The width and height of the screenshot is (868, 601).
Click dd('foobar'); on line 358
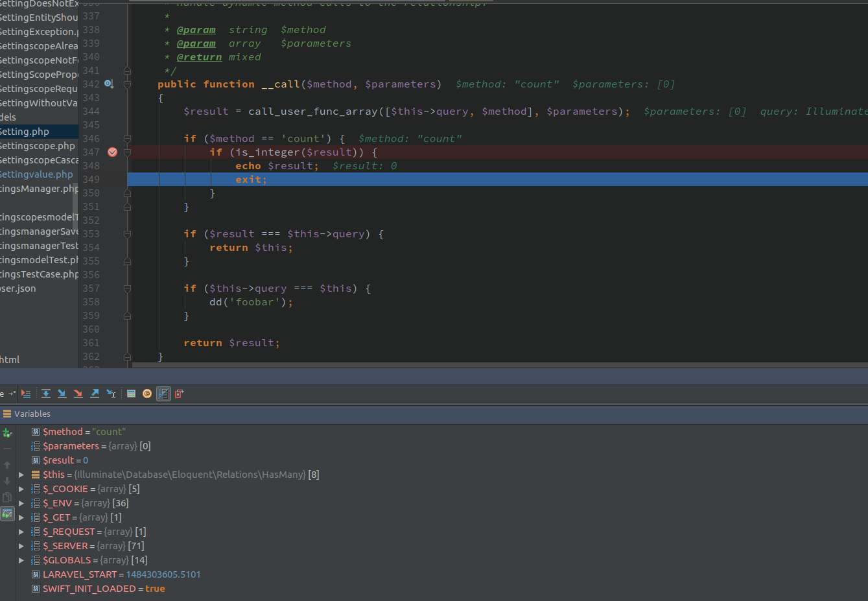coord(252,302)
